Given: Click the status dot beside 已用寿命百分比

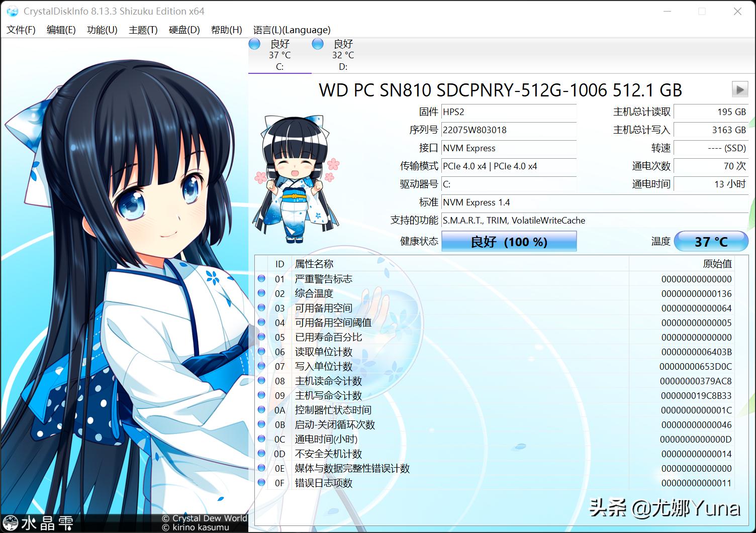Looking at the screenshot, I should pyautogui.click(x=261, y=337).
